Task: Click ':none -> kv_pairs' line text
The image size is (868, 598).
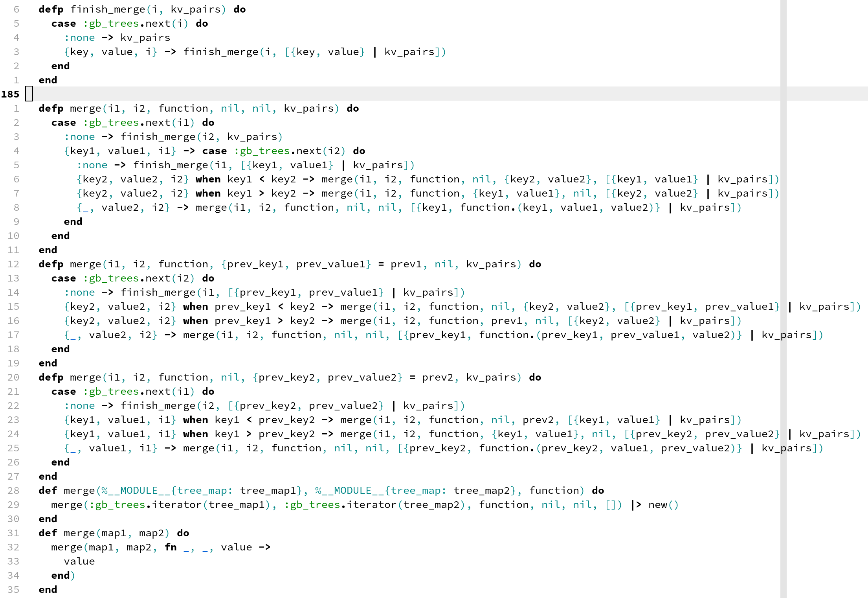Action: coord(117,38)
